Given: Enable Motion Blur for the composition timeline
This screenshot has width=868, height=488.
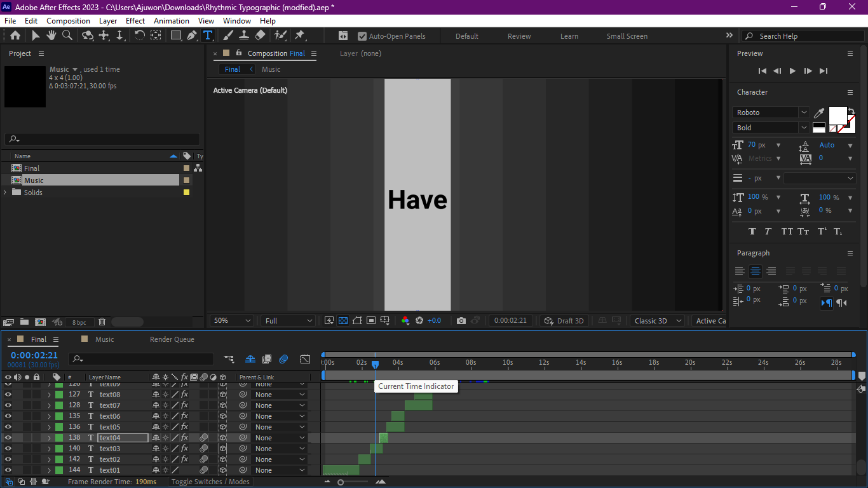Looking at the screenshot, I should [283, 359].
